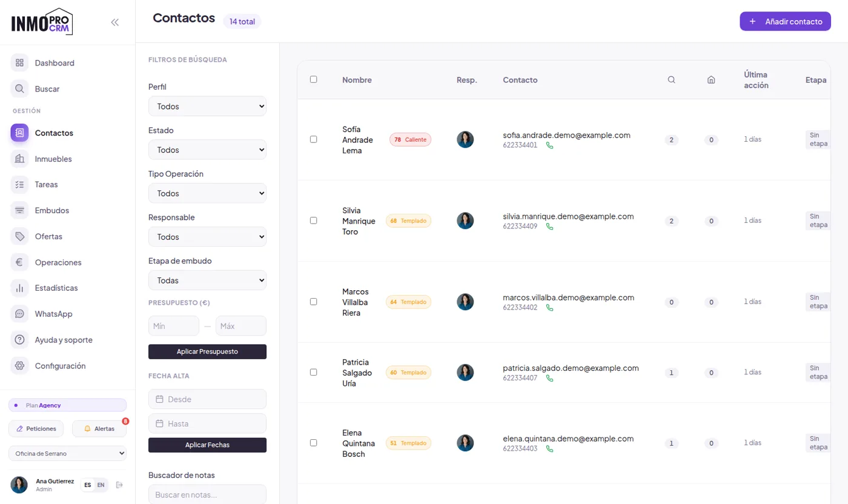
Task: Click the phone icon next to 622334401
Action: (549, 145)
